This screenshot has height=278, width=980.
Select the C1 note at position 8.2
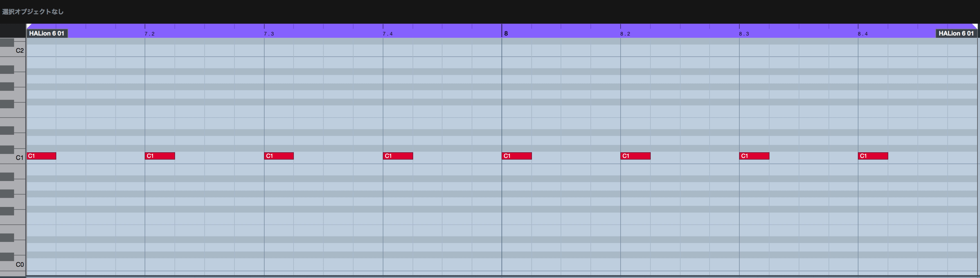point(635,156)
